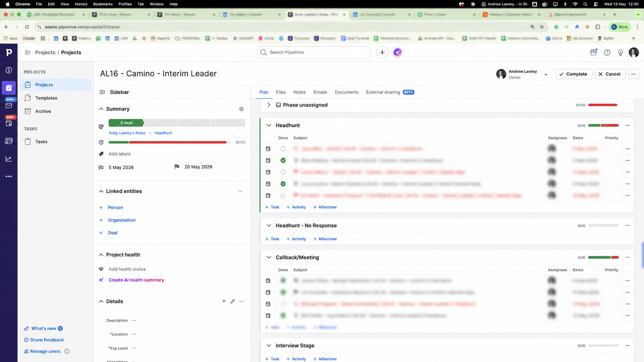Viewport: 644px width, 362px height.
Task: Click the AI assistant sparkle icon
Action: [397, 52]
